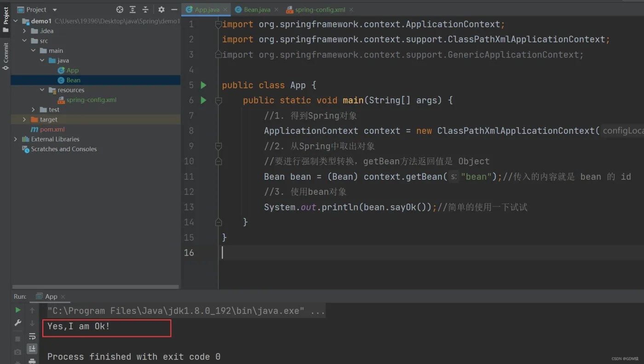Viewport: 644px width, 364px height.
Task: Expand the test folder
Action: point(34,109)
